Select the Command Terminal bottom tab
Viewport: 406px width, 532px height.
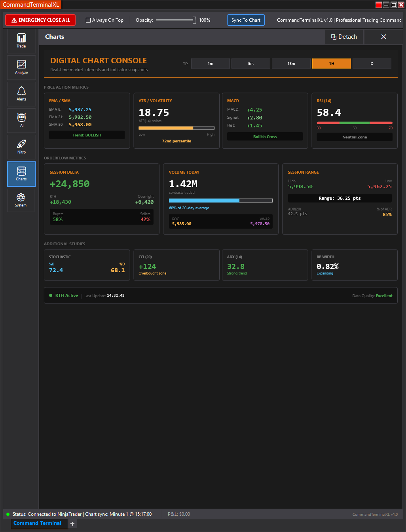[x=37, y=523]
